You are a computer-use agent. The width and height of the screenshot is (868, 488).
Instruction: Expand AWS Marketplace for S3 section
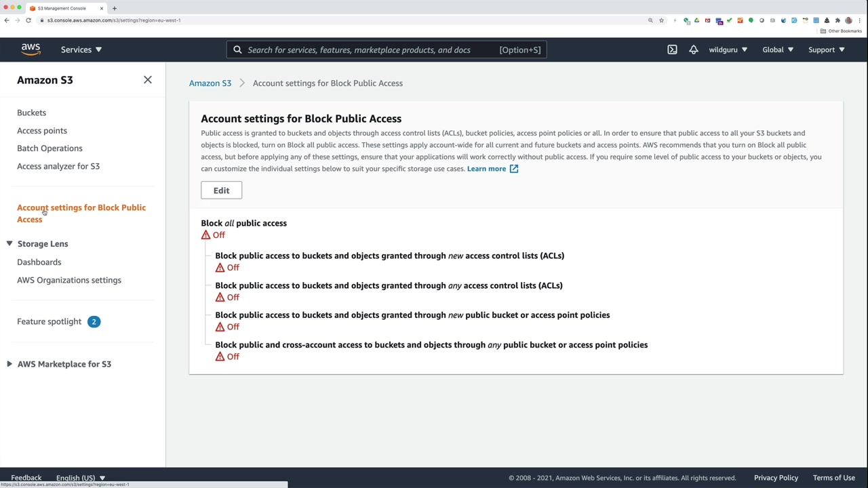pos(9,364)
